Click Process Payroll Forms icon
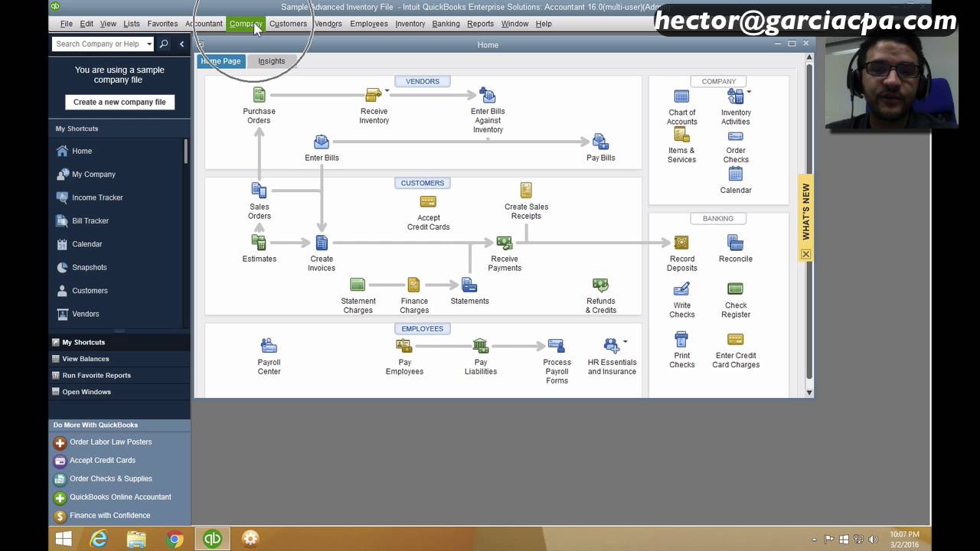 (557, 346)
